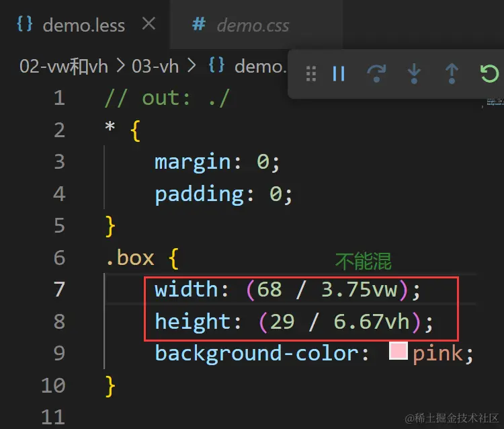Click the debug Step Into icon
The image size is (504, 429).
point(414,74)
